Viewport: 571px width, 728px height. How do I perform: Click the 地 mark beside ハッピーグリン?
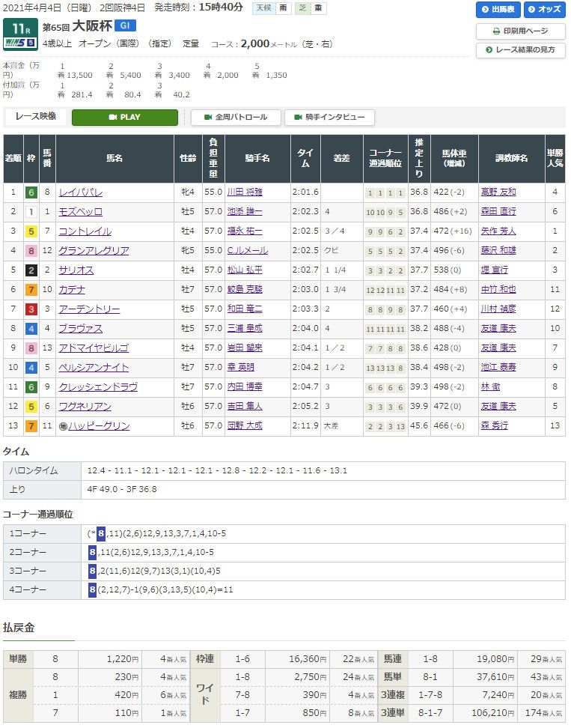[x=63, y=426]
